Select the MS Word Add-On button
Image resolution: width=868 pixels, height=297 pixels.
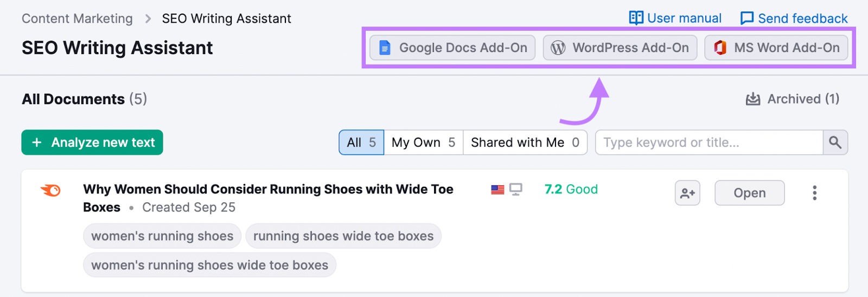click(776, 48)
